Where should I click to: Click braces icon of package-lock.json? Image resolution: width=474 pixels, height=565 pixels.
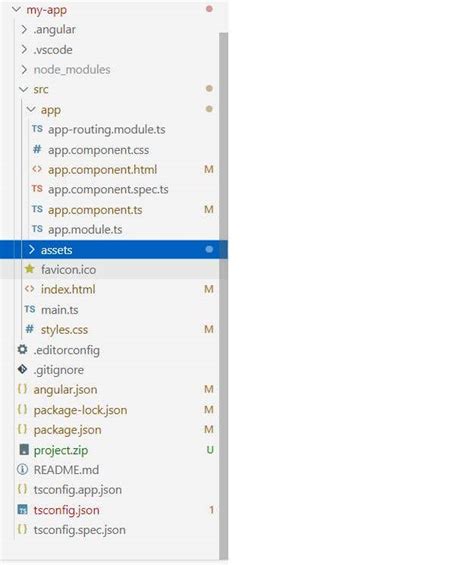click(x=22, y=409)
